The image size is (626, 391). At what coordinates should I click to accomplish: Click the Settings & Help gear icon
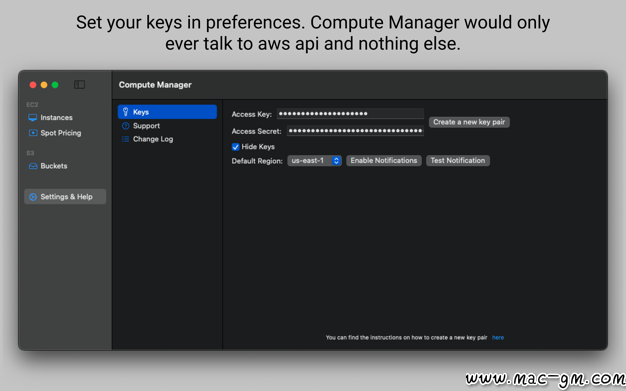33,196
